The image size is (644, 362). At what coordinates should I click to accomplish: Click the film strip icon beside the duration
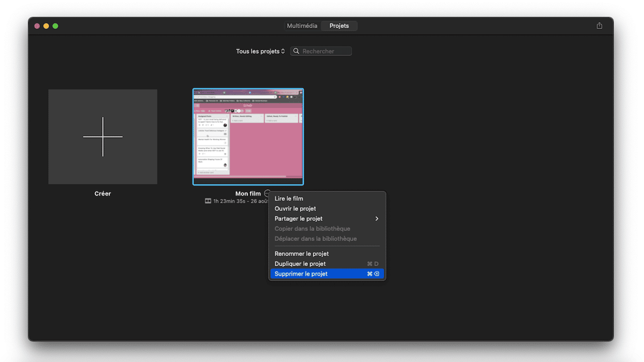click(208, 201)
